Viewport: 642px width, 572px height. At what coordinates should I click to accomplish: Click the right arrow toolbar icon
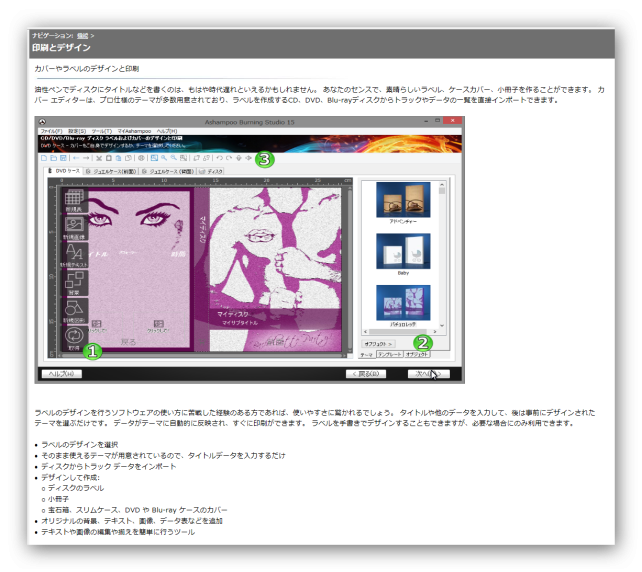[x=86, y=158]
